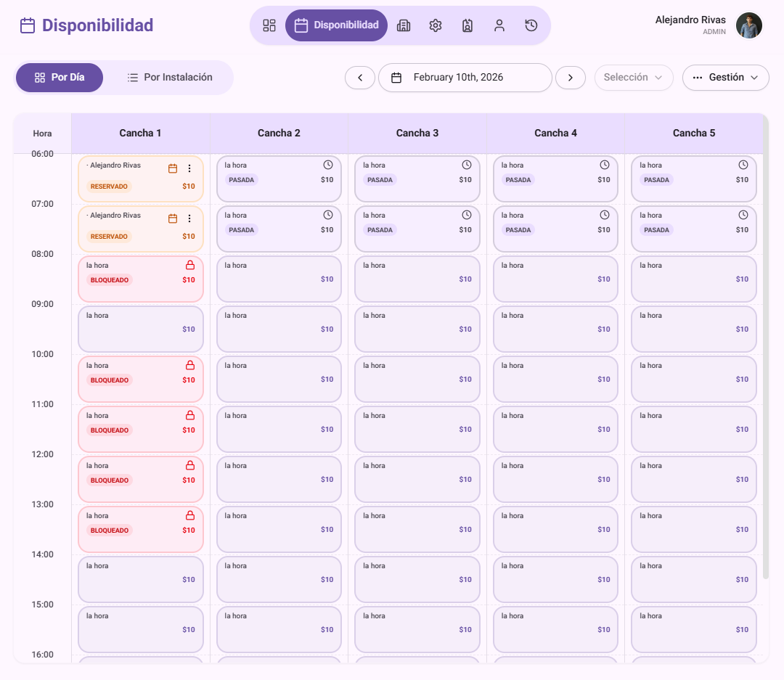This screenshot has height=680, width=784.
Task: Click three-dot menu on 06:00 Cancha 1 reservation
Action: pyautogui.click(x=189, y=168)
